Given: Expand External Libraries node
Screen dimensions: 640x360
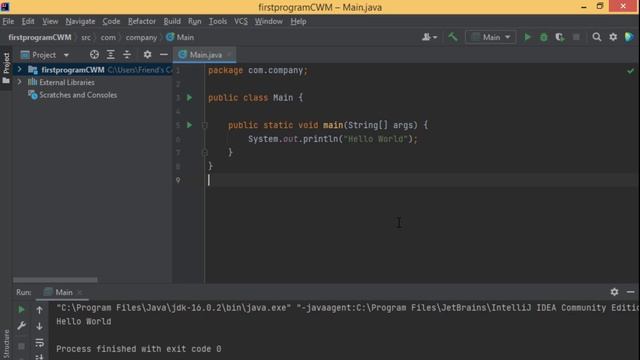Looking at the screenshot, I should [x=19, y=82].
